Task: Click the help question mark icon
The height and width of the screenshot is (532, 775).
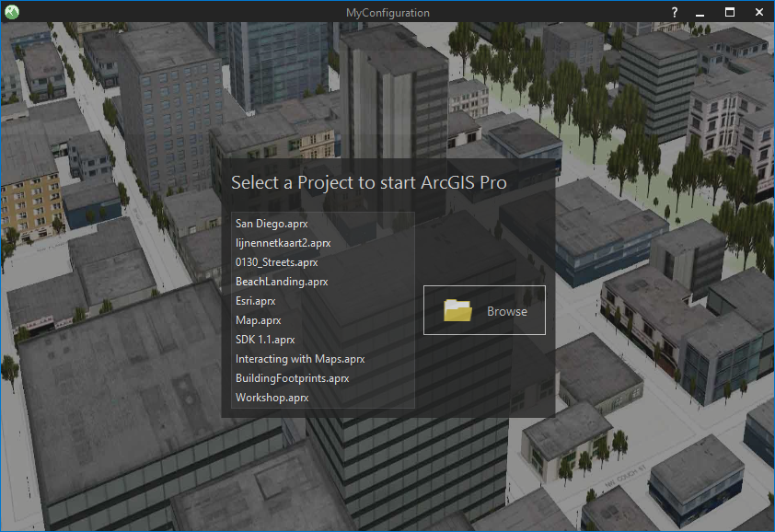Action: (x=673, y=12)
